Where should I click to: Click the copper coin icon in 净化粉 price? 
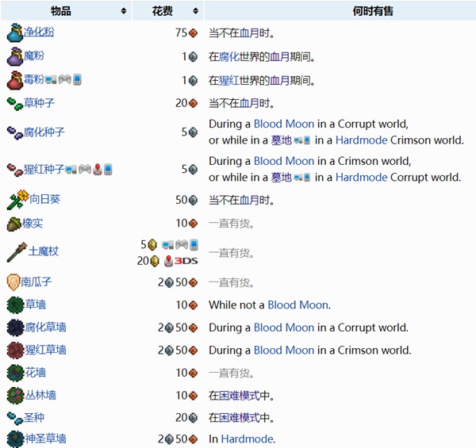point(193,33)
